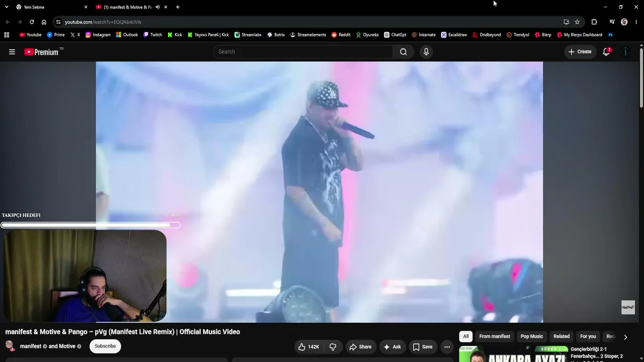Click the Share button

[x=360, y=347]
